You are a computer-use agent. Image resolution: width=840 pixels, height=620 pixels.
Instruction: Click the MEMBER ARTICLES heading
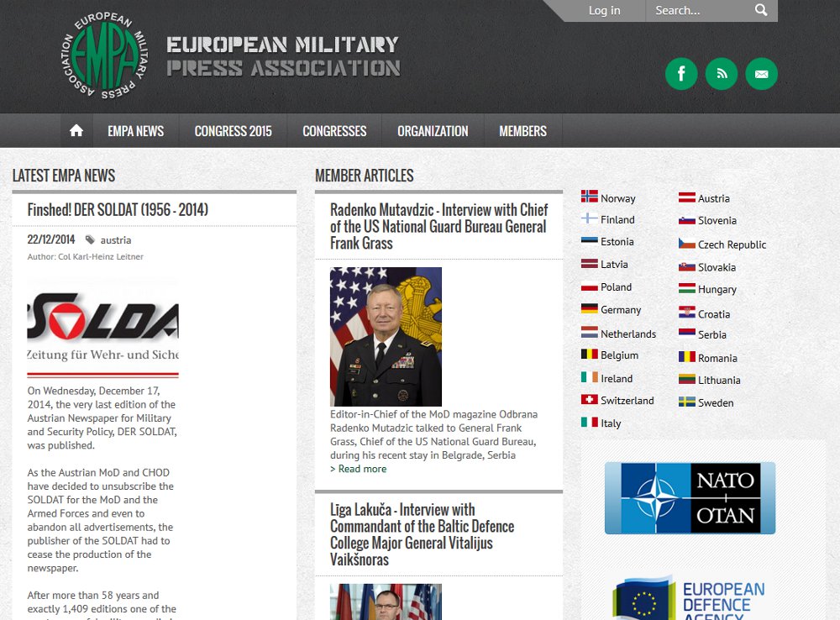click(365, 176)
